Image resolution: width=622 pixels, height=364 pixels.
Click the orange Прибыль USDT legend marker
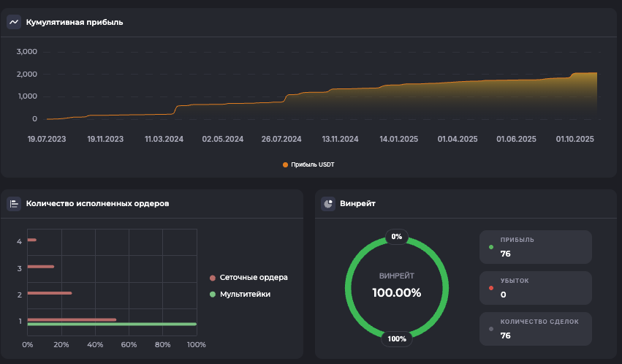pos(285,165)
